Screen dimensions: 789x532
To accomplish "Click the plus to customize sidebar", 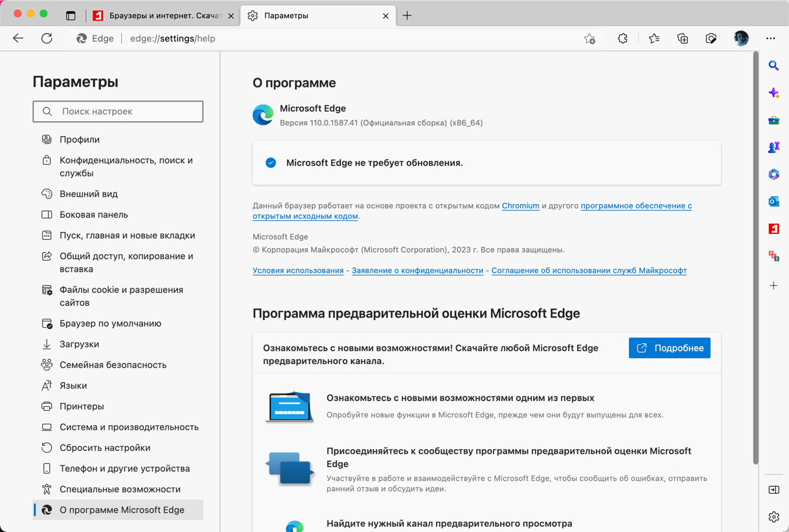I will 773,285.
